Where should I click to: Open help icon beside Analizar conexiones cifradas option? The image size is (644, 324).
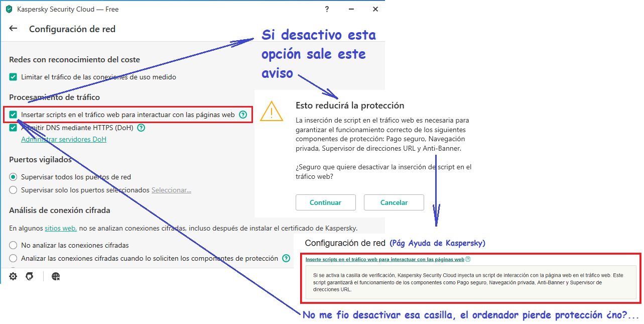click(286, 258)
